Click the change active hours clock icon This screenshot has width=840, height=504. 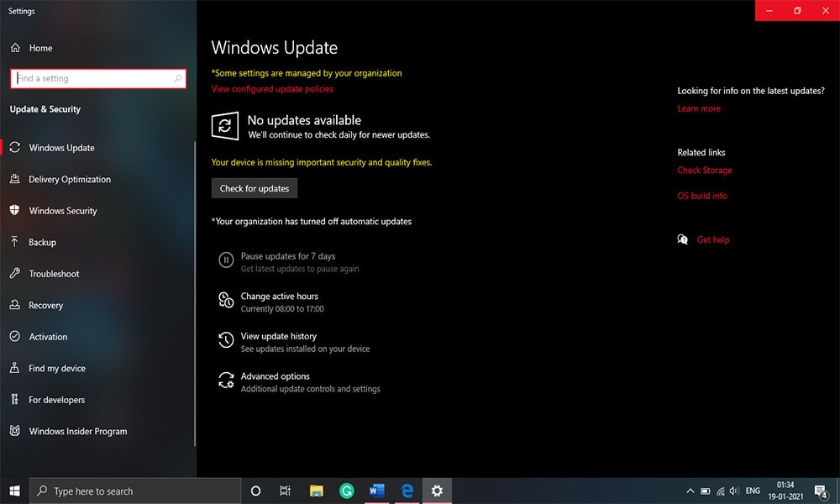tap(226, 300)
